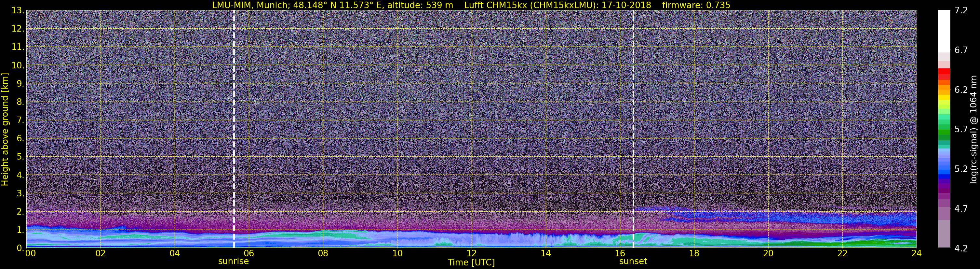This screenshot has width=980, height=269.
Task: Click the x-axis tick label '08'
Action: click(x=323, y=253)
